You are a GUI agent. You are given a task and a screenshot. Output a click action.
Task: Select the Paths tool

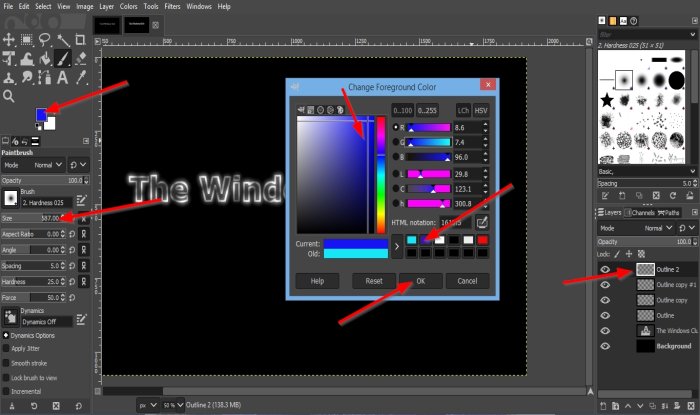45,78
